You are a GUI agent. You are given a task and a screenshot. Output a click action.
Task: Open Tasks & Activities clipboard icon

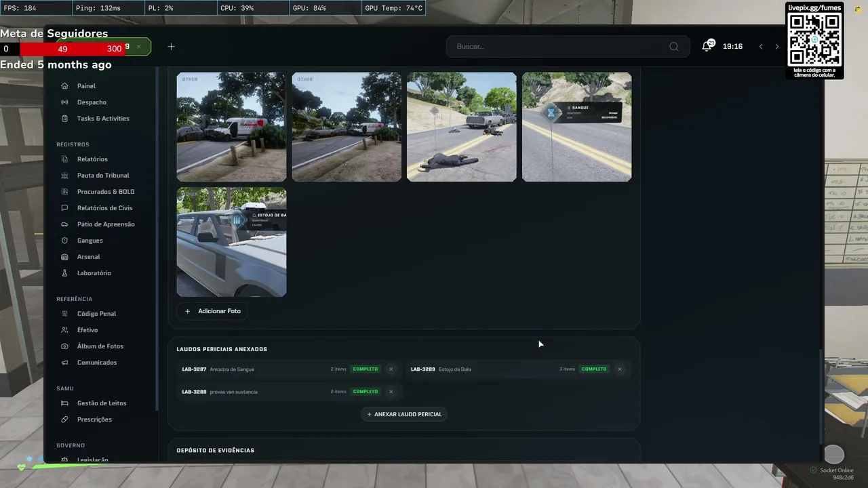tap(64, 119)
